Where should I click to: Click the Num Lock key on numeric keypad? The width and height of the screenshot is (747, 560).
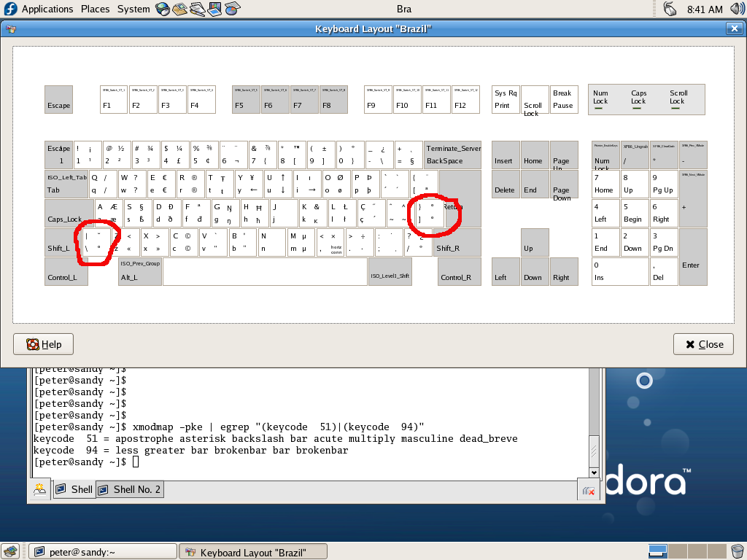[x=605, y=155]
